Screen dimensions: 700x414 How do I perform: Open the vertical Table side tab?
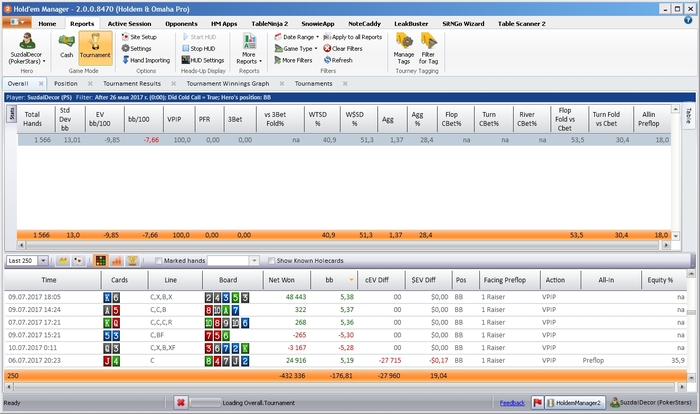(688, 115)
